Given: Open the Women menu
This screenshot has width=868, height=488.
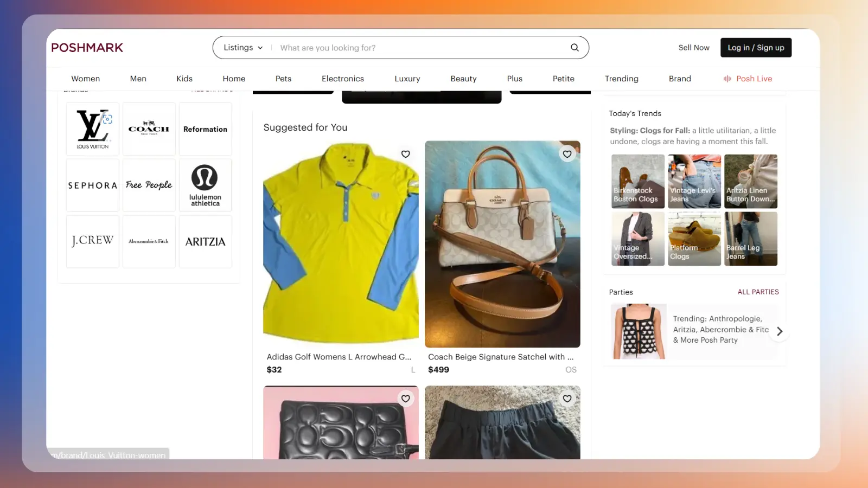Looking at the screenshot, I should 86,79.
